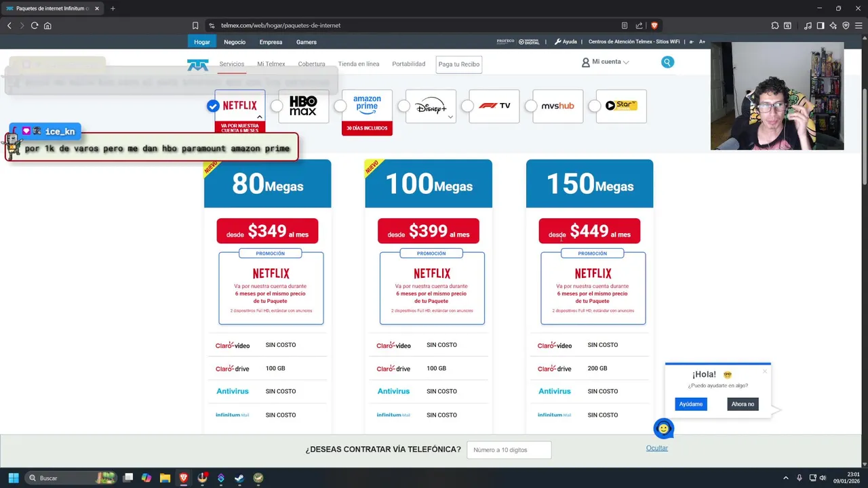This screenshot has height=488, width=868.
Task: Click the 80 Megas $349 price button
Action: (267, 231)
